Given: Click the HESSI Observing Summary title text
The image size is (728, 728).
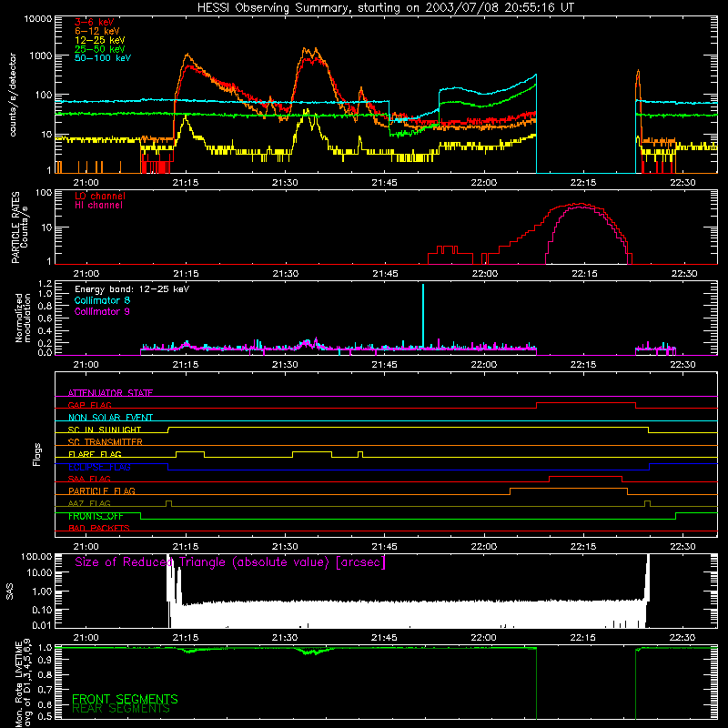Looking at the screenshot, I should pos(385,7).
